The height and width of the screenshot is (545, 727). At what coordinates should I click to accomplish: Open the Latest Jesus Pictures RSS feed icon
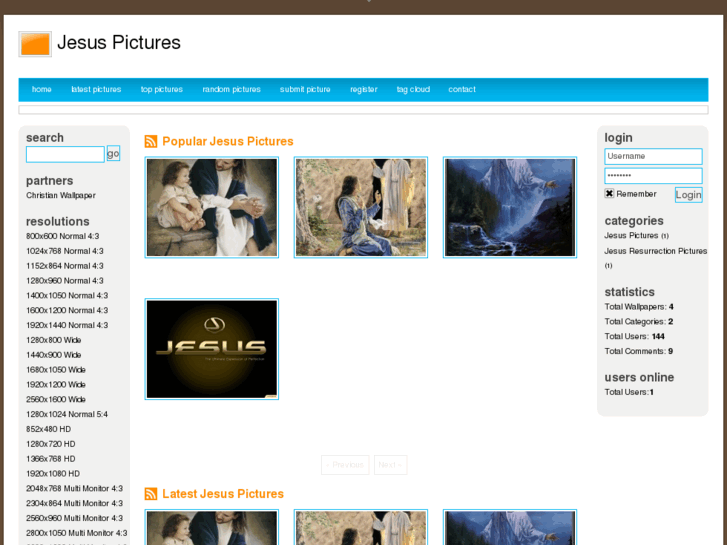[151, 494]
